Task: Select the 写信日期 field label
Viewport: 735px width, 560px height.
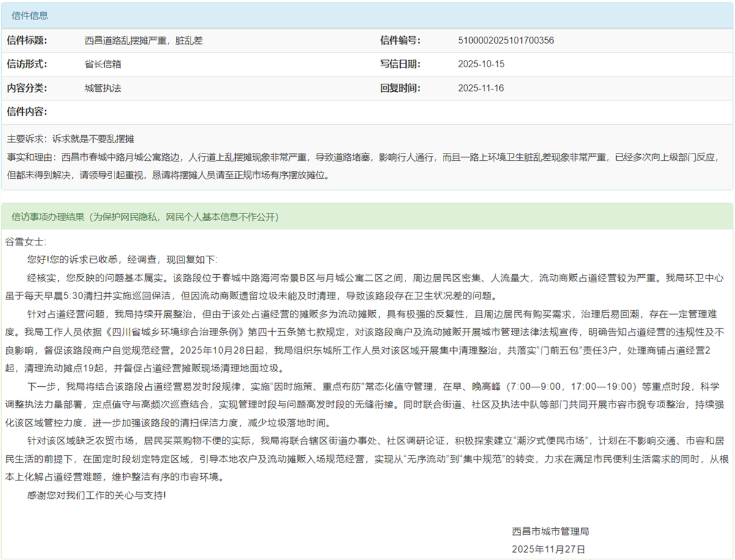Action: [x=400, y=64]
